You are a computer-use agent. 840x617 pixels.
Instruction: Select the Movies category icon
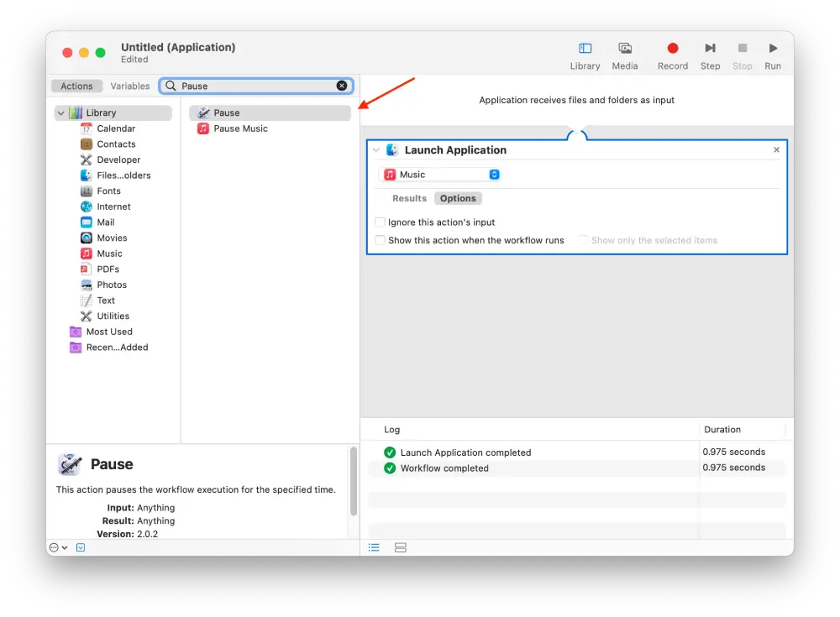87,238
